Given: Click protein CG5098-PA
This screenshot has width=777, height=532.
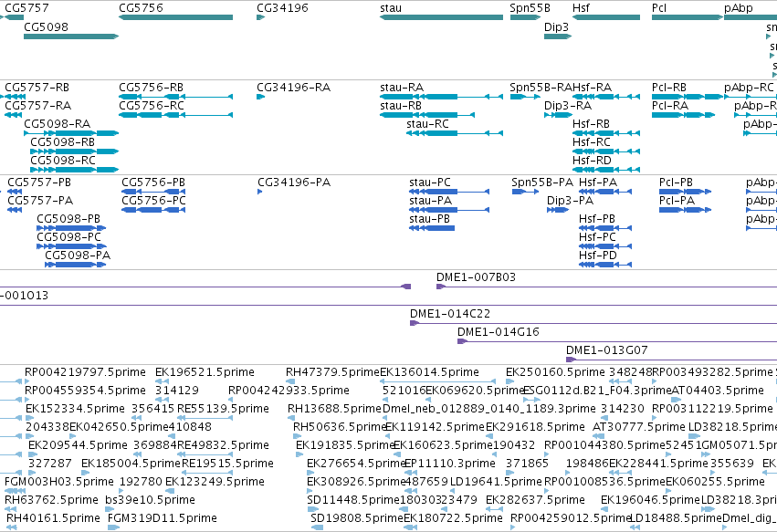Looking at the screenshot, I should click(75, 265).
